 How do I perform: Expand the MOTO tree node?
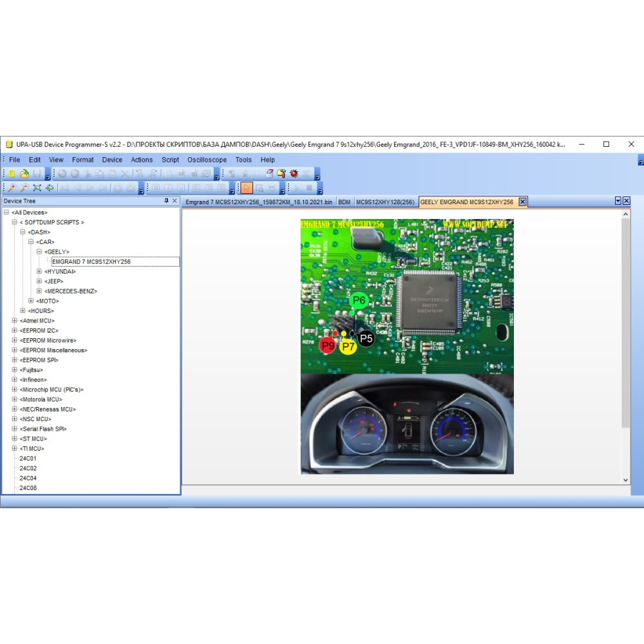coord(31,301)
